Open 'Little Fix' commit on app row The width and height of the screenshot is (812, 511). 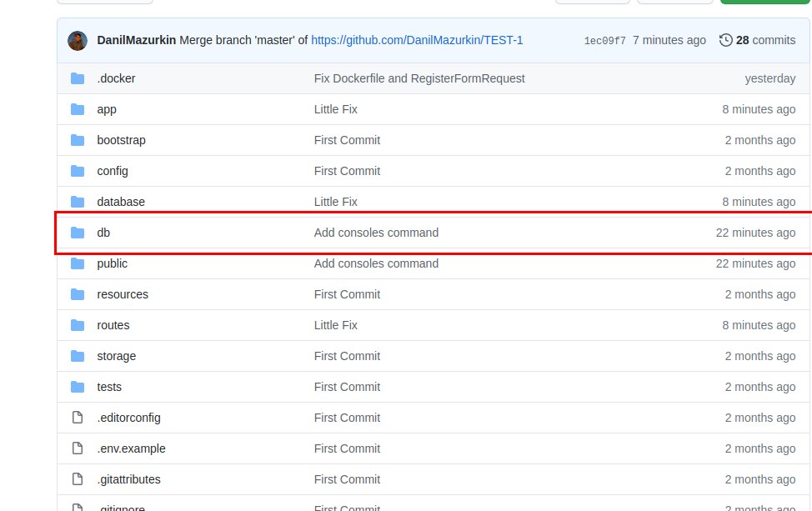pyautogui.click(x=336, y=109)
